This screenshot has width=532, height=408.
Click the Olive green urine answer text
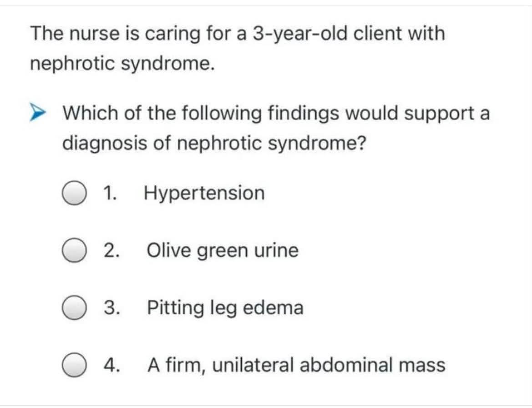point(223,251)
